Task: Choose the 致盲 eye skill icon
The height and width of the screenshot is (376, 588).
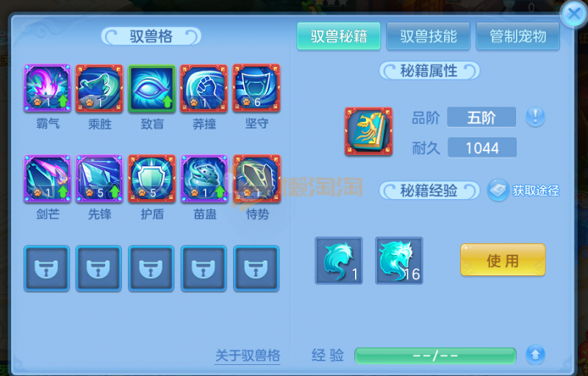Action: tap(152, 88)
